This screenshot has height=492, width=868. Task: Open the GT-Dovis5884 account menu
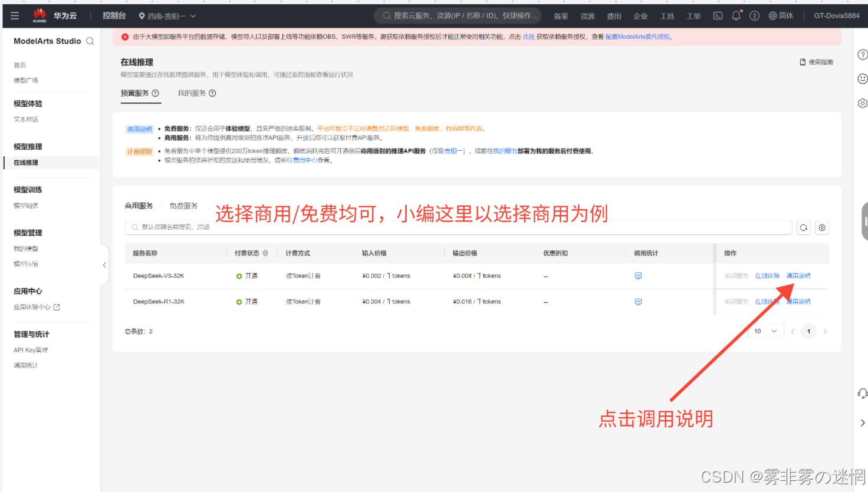[837, 16]
